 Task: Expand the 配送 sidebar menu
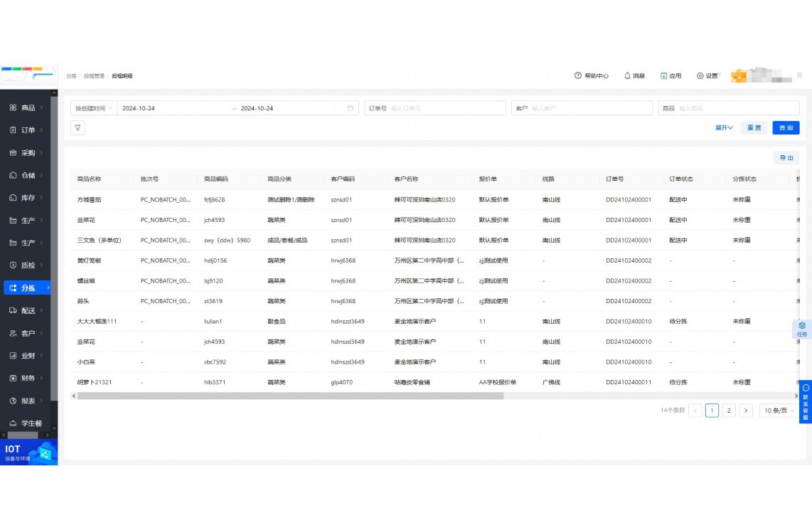coord(28,310)
